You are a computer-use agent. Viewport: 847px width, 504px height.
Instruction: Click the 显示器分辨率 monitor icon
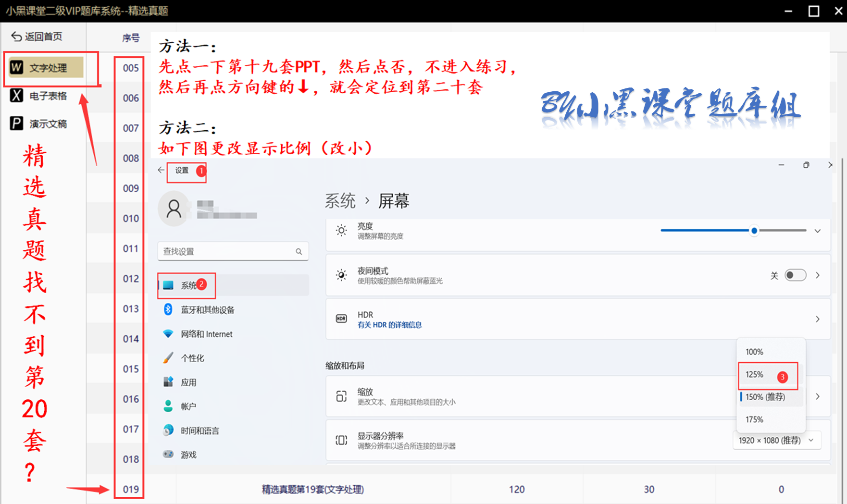click(341, 440)
